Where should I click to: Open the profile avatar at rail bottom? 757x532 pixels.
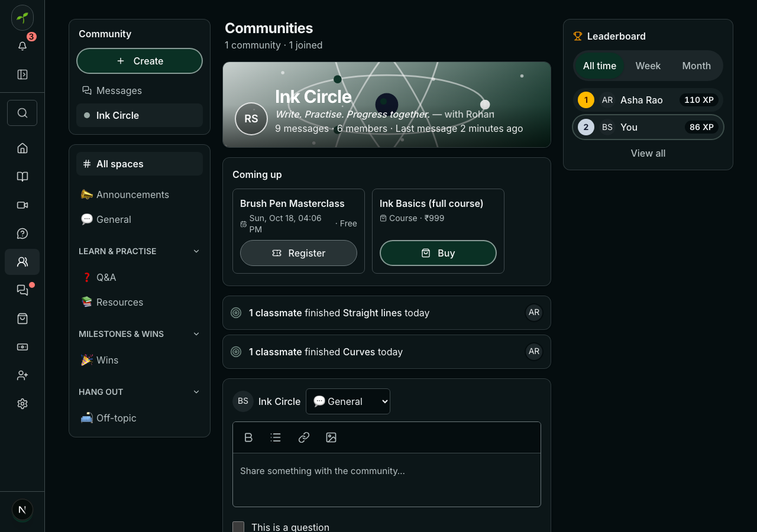pos(22,510)
